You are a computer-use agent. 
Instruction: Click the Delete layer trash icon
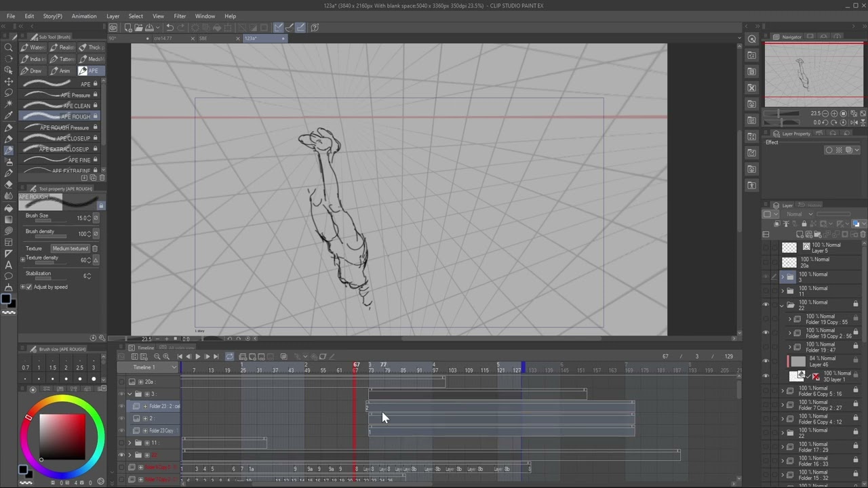(x=863, y=235)
